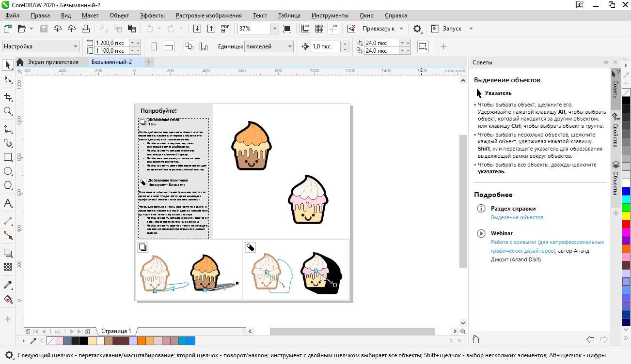Pick the yellow swatch in color palette

626,216
